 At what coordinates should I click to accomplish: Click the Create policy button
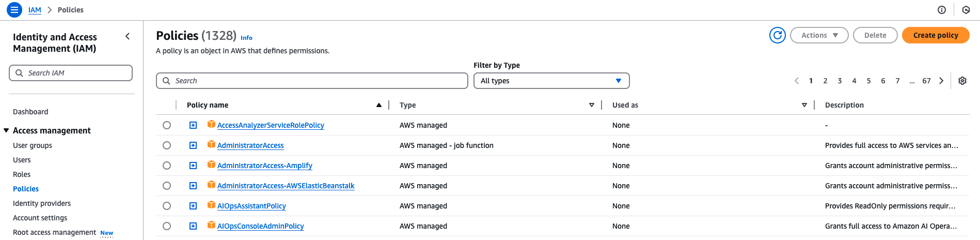tap(936, 35)
